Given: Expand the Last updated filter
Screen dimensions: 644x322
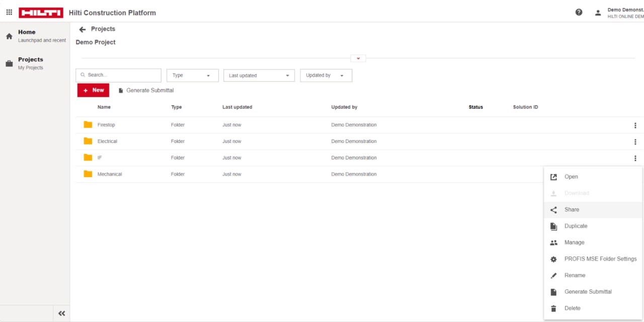Looking at the screenshot, I should pos(259,75).
